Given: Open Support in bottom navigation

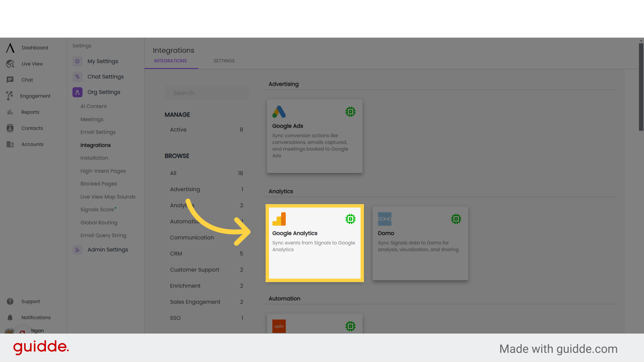Looking at the screenshot, I should coord(31,301).
